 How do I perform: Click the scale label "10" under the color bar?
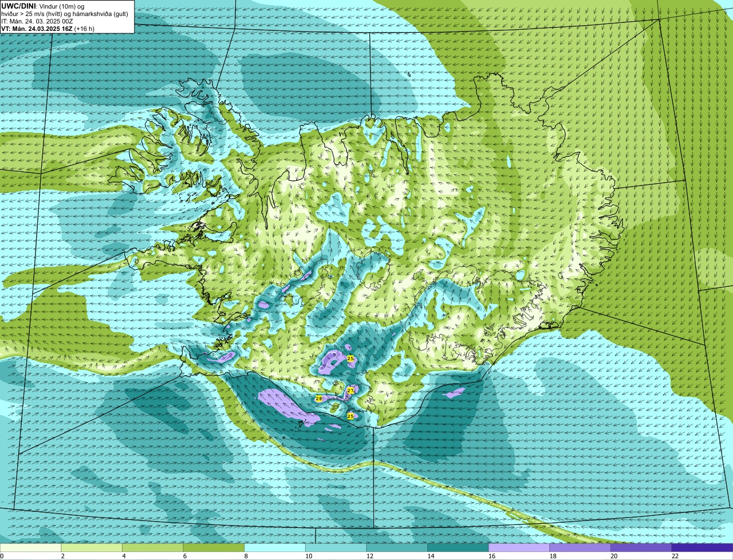pyautogui.click(x=309, y=556)
